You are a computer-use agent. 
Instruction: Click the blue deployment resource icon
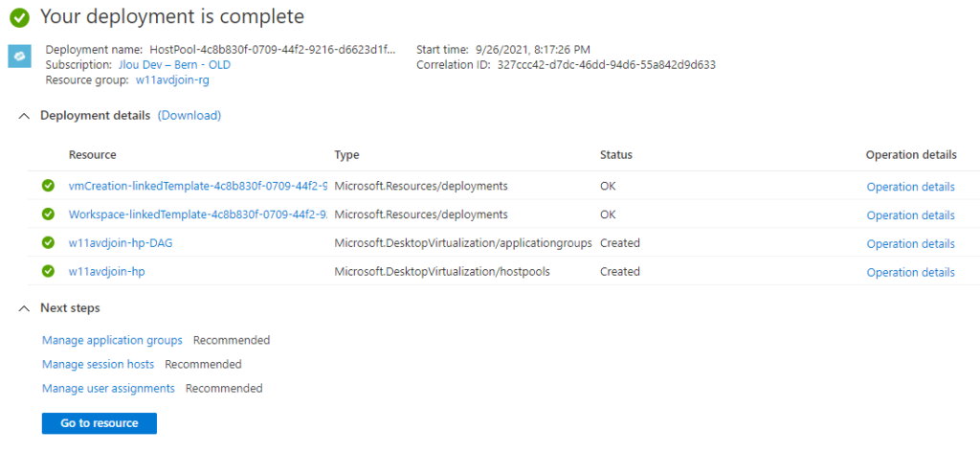coord(19,56)
